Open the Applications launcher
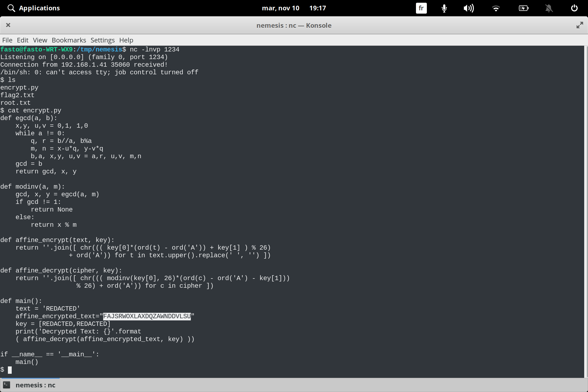This screenshot has width=588, height=392. pyautogui.click(x=39, y=8)
